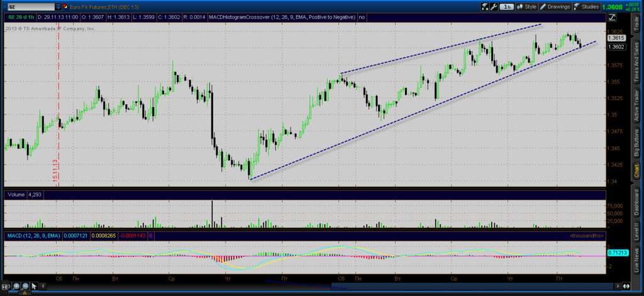Open the Big Buttons side tab
The height and width of the screenshot is (296, 644).
click(x=636, y=142)
